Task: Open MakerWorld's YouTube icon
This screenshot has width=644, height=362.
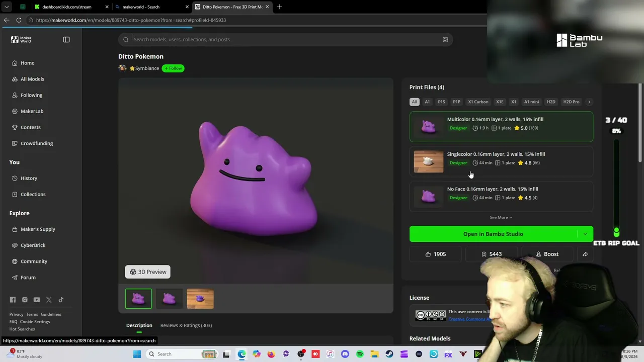Action: tap(37, 300)
